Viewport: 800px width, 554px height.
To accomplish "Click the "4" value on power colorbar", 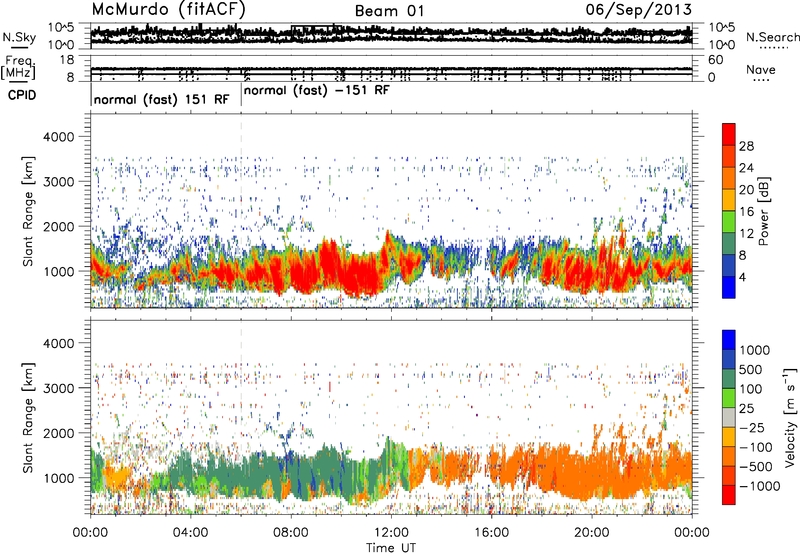I will (743, 277).
